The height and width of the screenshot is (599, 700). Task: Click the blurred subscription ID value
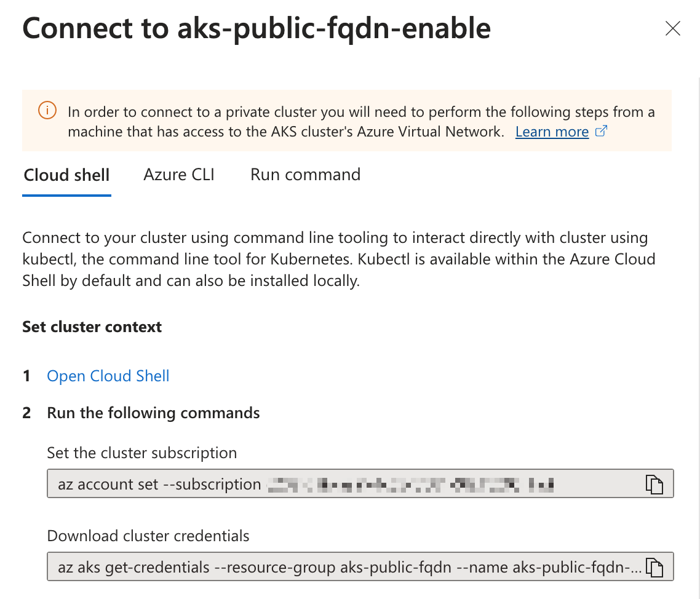point(411,485)
